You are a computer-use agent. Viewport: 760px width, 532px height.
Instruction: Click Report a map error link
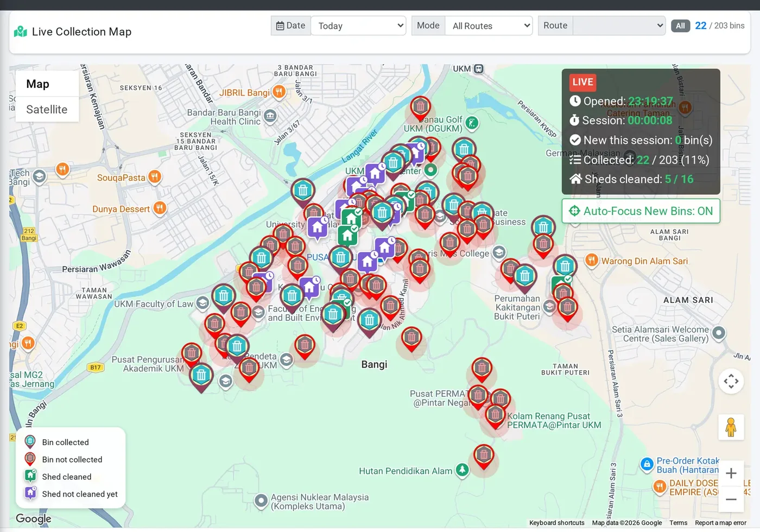point(720,523)
